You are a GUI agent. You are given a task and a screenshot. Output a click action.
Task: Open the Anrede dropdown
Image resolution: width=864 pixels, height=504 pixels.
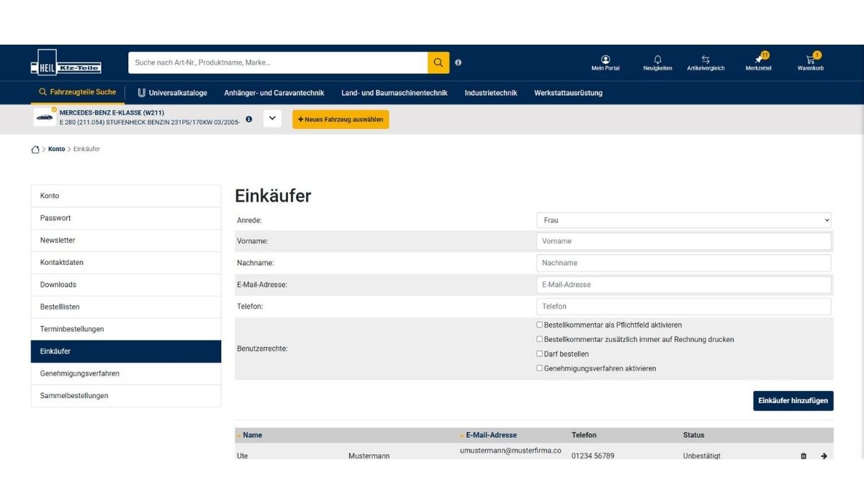[683, 220]
